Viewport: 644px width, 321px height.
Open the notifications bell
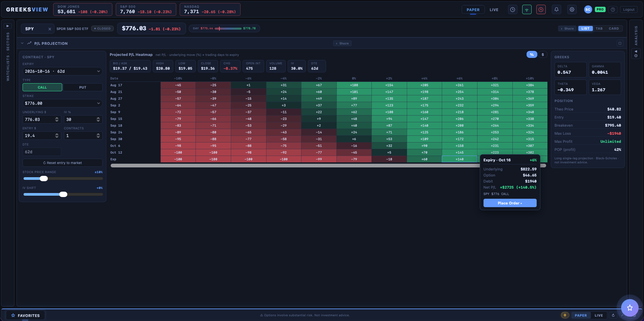[x=557, y=10]
